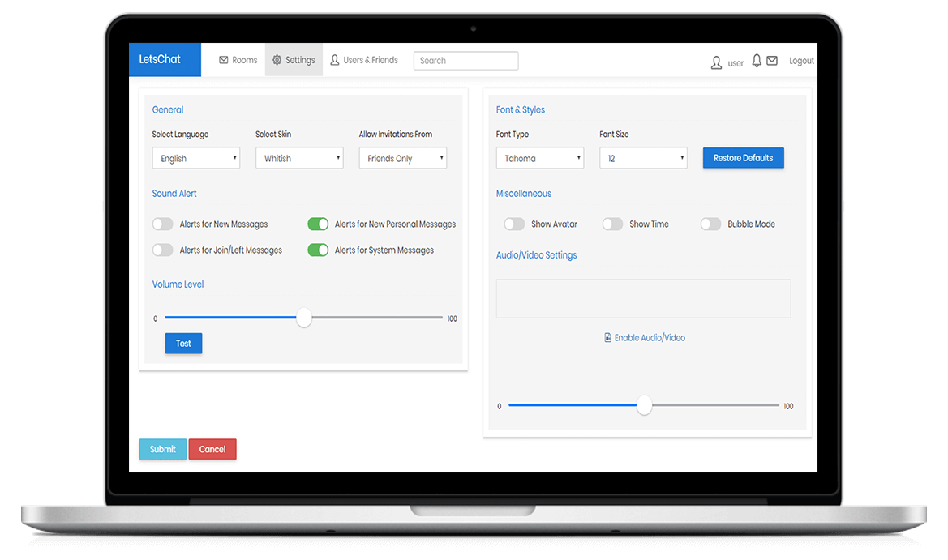Click the Users & Friends person icon
This screenshot has width=948, height=560.
[335, 60]
